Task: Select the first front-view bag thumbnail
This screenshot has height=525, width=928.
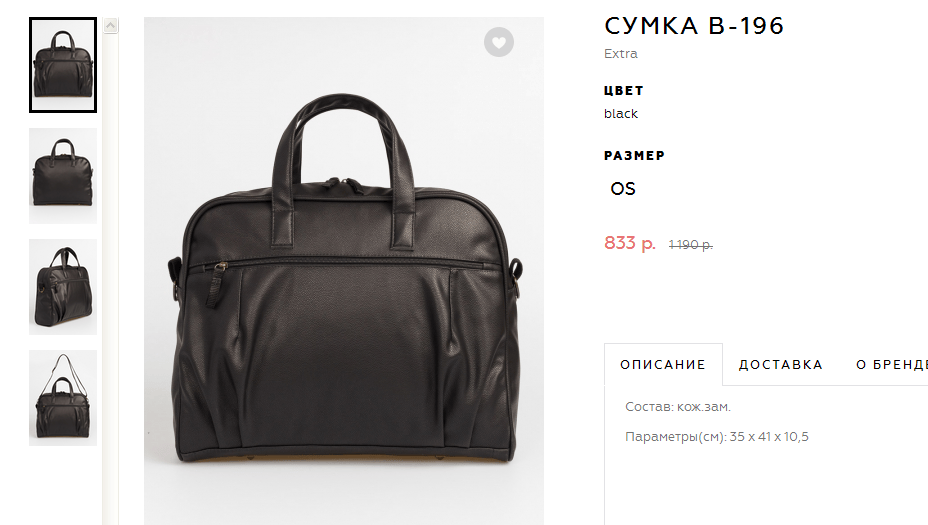Action: tap(63, 65)
